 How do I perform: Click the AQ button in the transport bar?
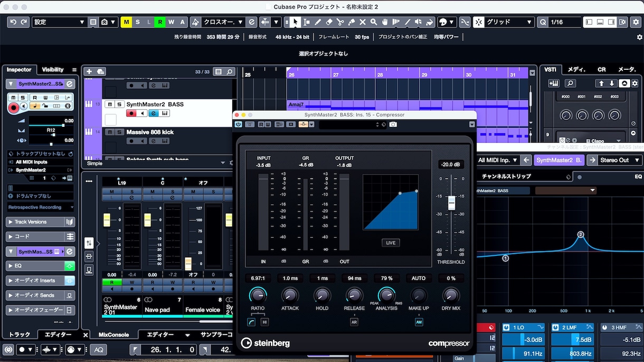98,349
